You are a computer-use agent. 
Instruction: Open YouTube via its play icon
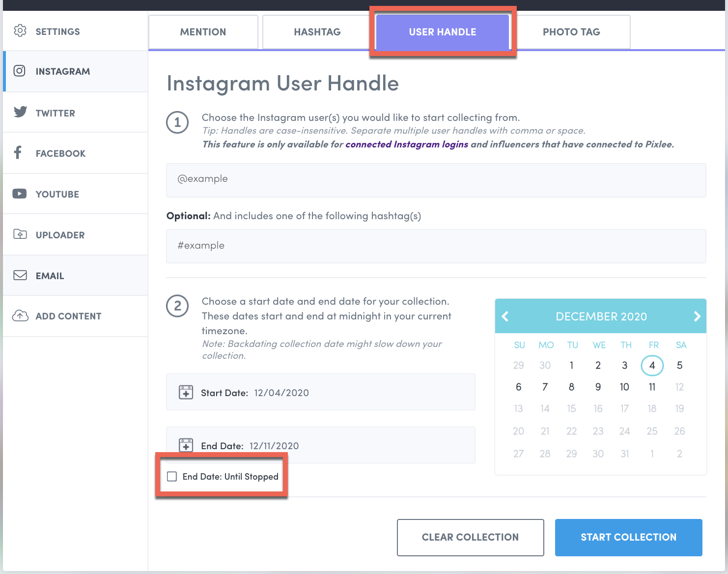pos(20,194)
